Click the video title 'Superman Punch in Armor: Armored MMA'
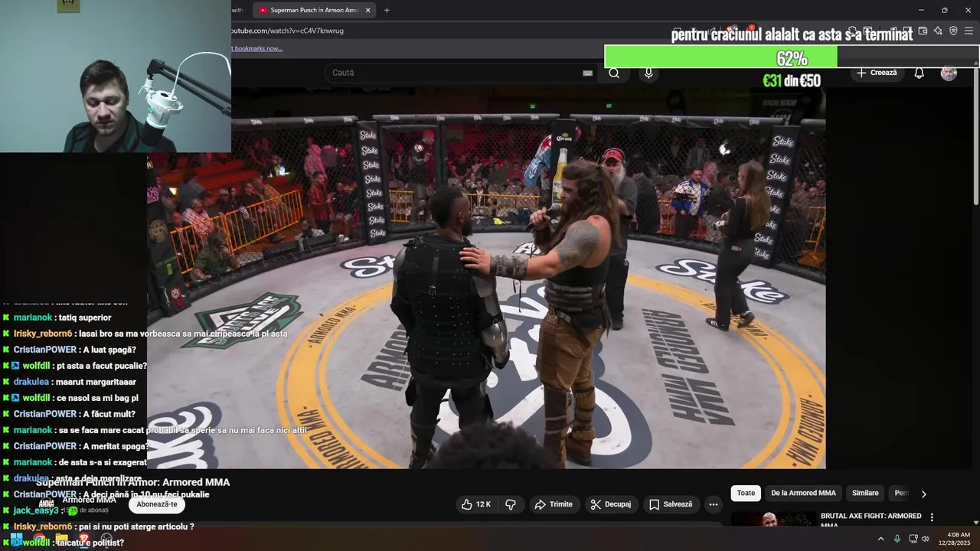Screen dimensions: 980x551 tap(133, 482)
